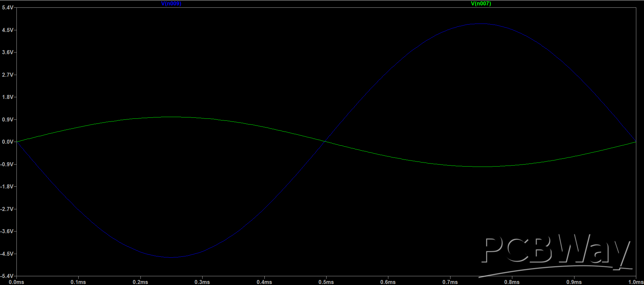The height and width of the screenshot is (285, 644).
Task: Click the V(n007) trace label
Action: [481, 4]
